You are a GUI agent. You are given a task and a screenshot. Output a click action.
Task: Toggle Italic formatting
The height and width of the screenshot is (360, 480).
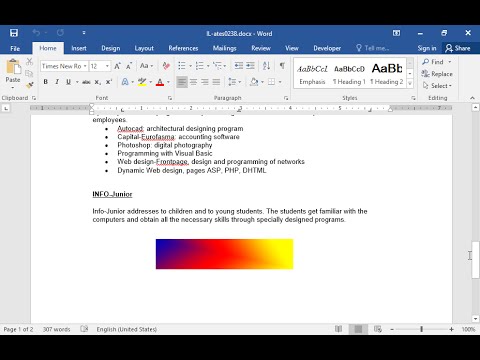(57, 82)
